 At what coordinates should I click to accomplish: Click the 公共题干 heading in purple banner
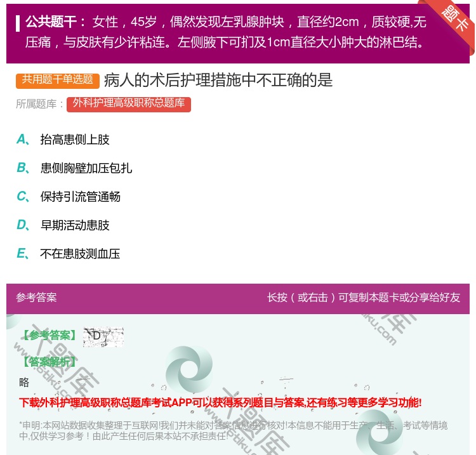click(56, 22)
